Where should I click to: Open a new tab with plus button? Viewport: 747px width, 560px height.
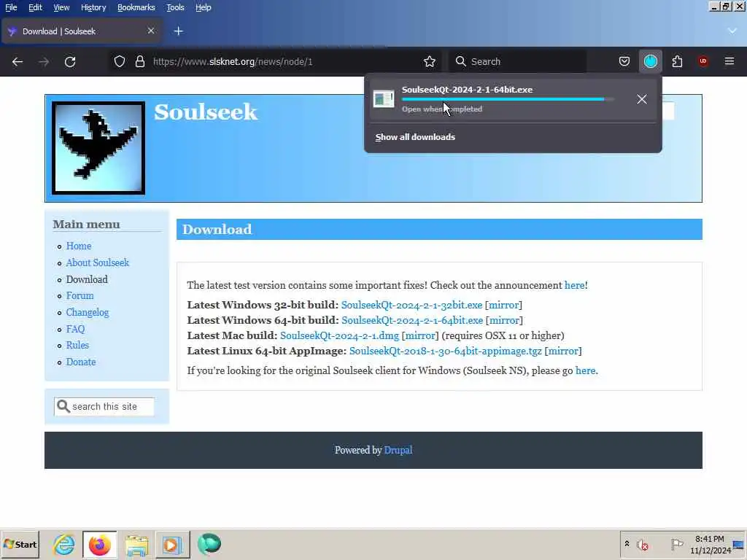click(179, 31)
